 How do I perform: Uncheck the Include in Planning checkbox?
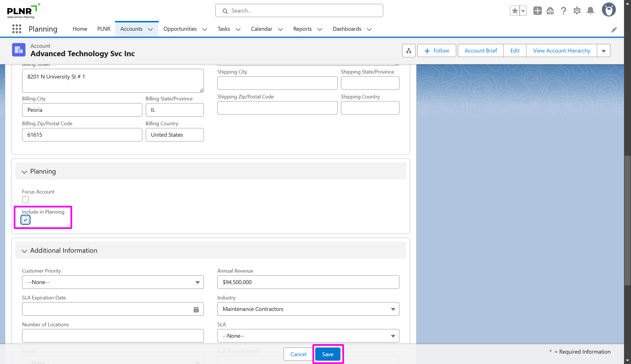tap(25, 220)
